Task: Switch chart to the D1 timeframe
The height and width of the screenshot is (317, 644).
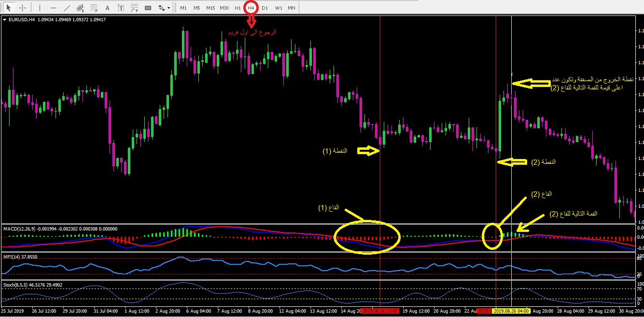Action: coord(265,8)
